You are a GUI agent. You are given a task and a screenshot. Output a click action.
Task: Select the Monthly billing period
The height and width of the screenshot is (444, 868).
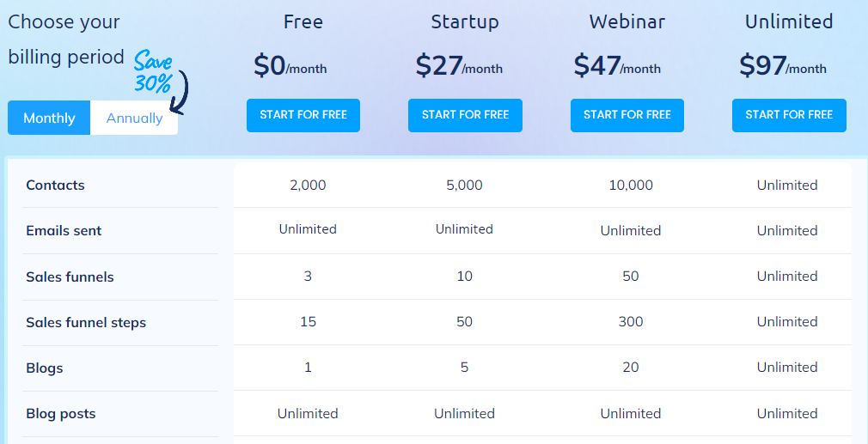[x=49, y=118]
